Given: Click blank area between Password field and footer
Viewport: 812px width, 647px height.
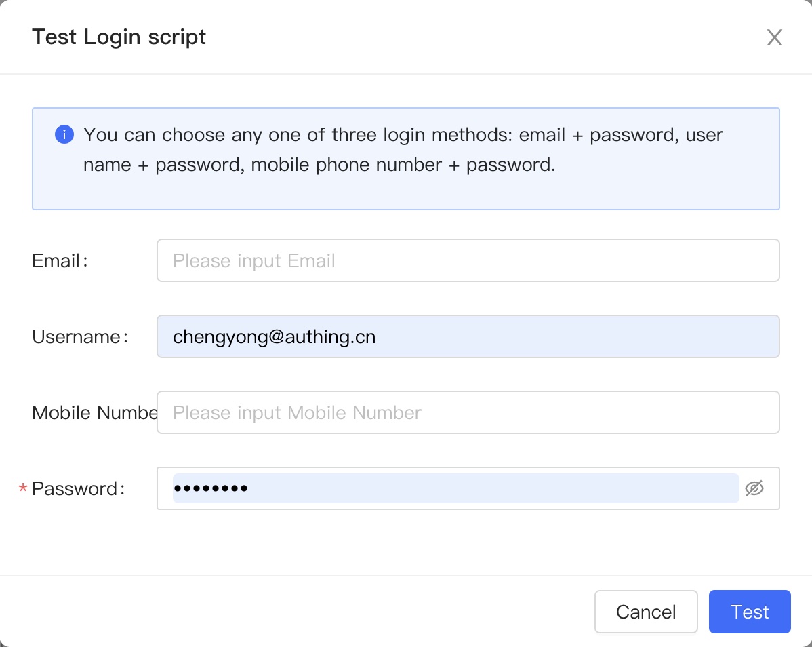Looking at the screenshot, I should point(405,543).
